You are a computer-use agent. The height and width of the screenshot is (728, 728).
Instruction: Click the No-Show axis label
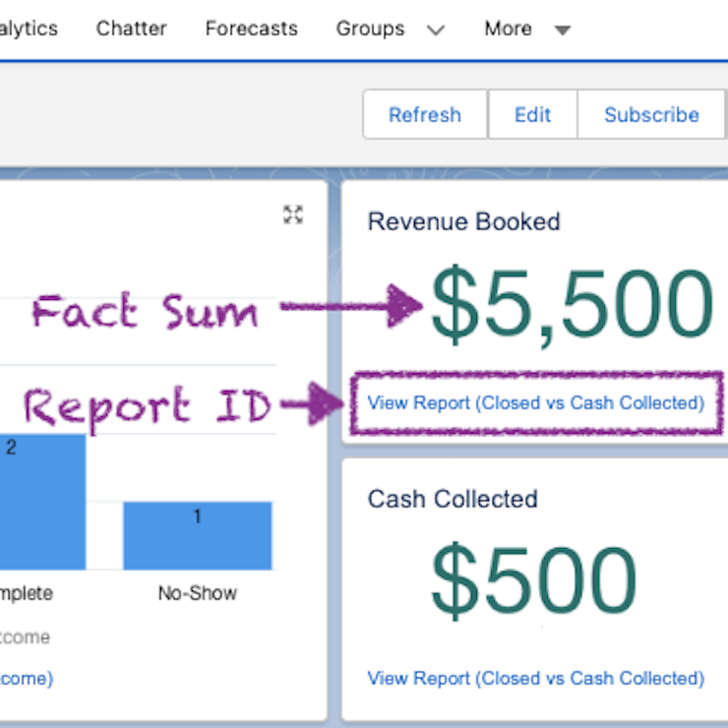pyautogui.click(x=197, y=593)
